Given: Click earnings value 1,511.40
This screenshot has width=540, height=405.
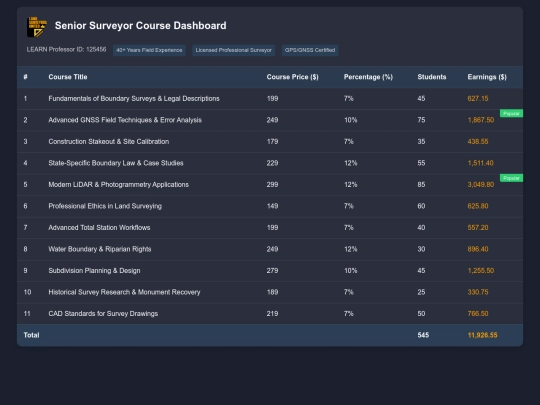Looking at the screenshot, I should (x=480, y=163).
